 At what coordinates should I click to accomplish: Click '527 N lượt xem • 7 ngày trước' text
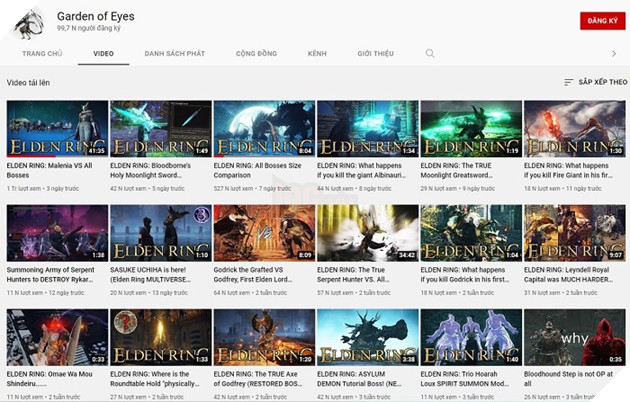pyautogui.click(x=252, y=188)
